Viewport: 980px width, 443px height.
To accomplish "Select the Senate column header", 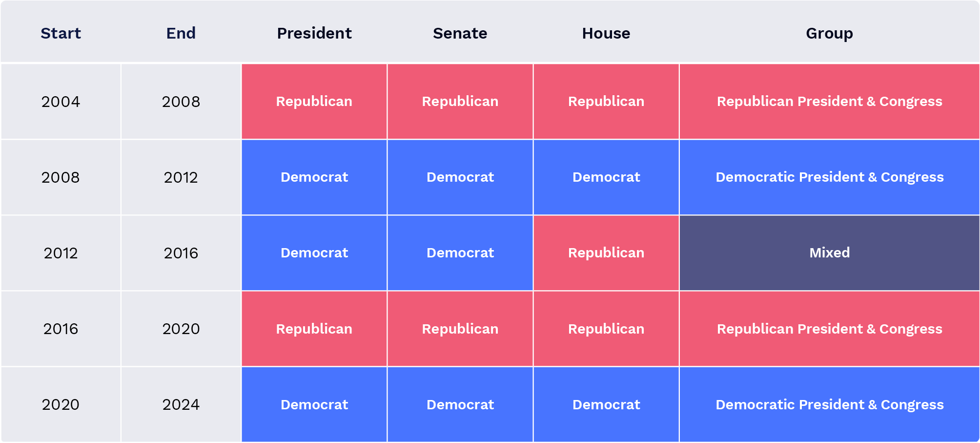I will pyautogui.click(x=460, y=33).
